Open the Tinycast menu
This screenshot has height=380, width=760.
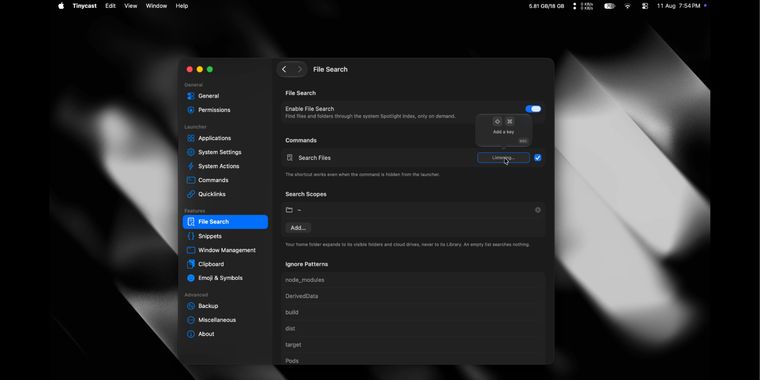pyautogui.click(x=83, y=6)
